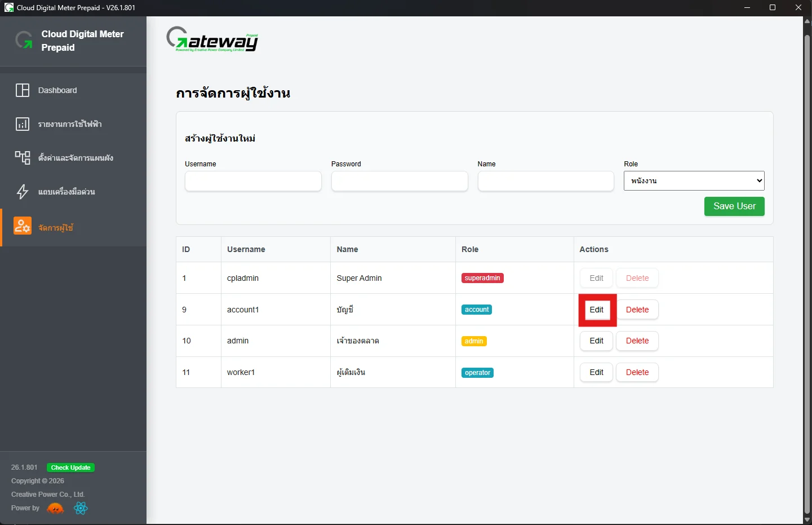The height and width of the screenshot is (525, 812).
Task: Click the app icon in the title bar
Action: click(9, 7)
